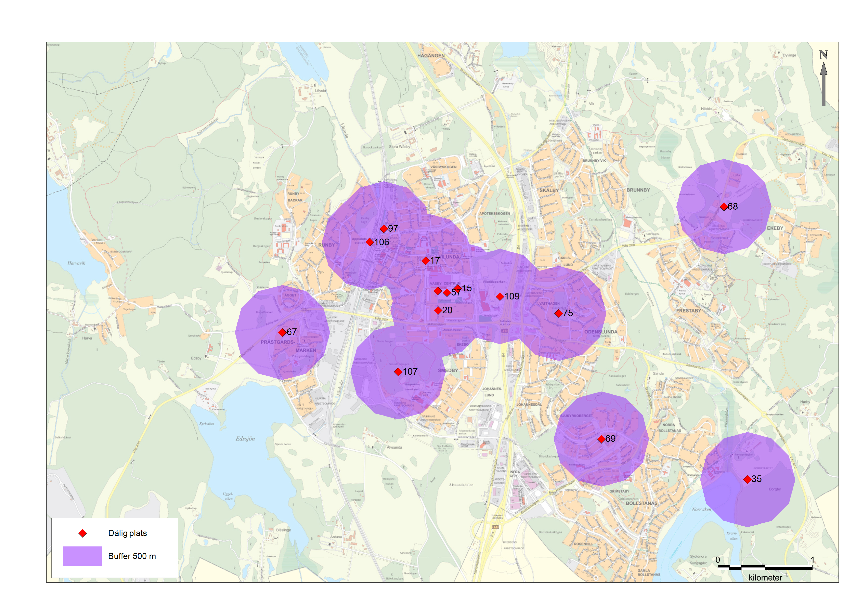Screen dimensions: 868x614
Task: Select the red marker numbered 20
Action: pyautogui.click(x=438, y=310)
